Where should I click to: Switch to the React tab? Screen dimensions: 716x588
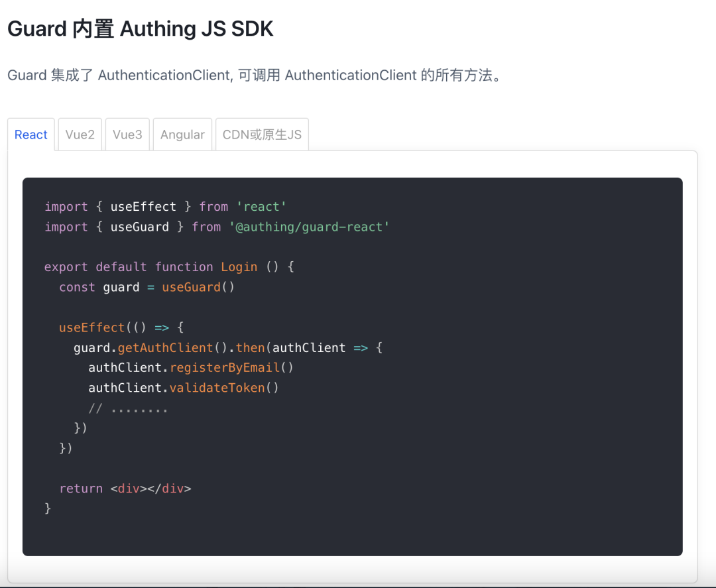(31, 135)
